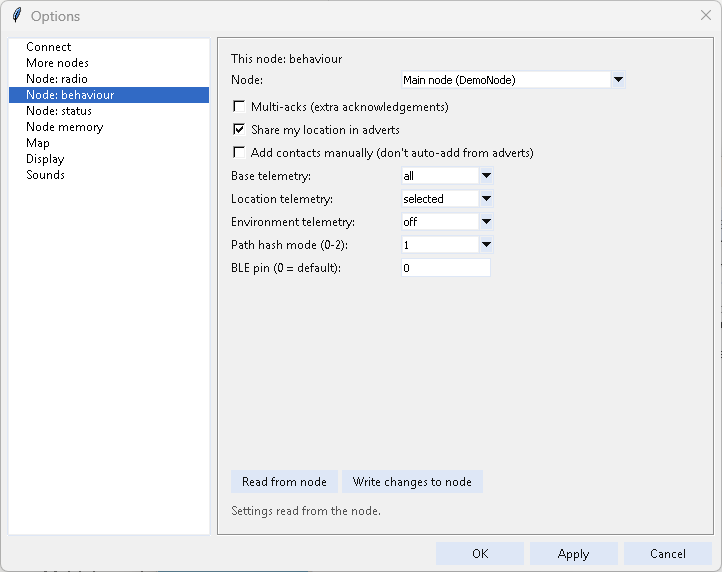
Task: Click the 'Options' window title text
Action: 55,16
